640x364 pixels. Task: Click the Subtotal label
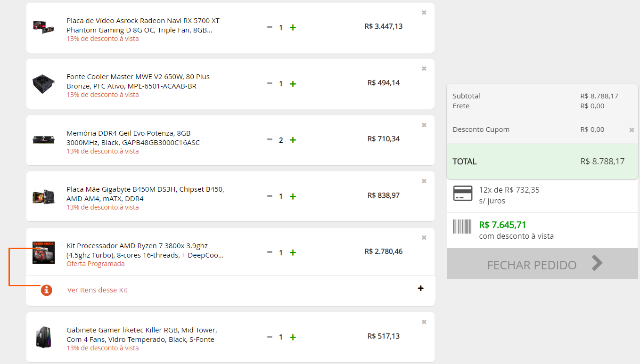click(x=467, y=96)
